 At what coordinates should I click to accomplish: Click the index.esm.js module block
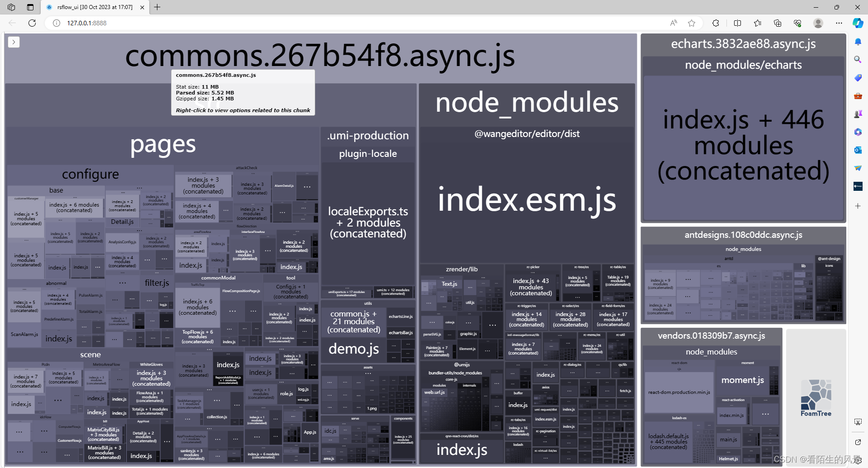[x=527, y=199]
